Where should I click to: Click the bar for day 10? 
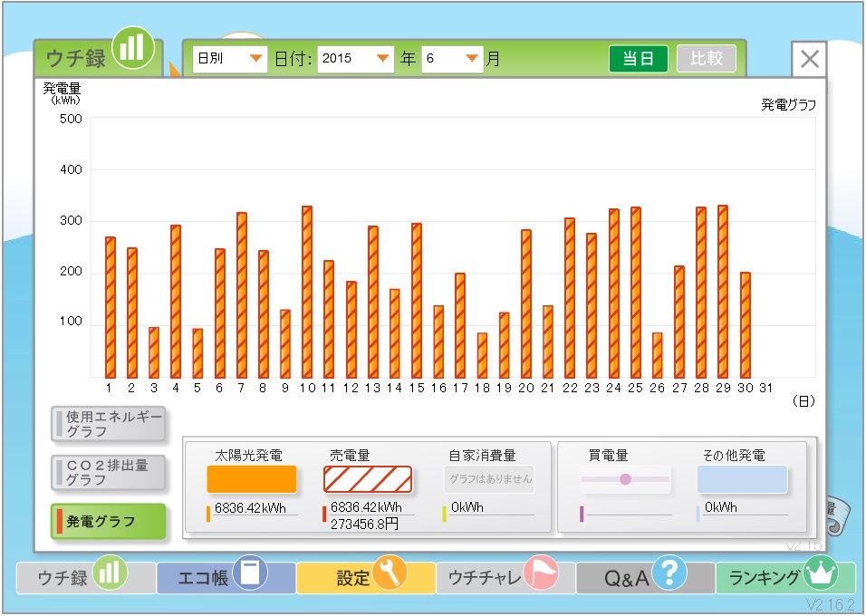[307, 293]
